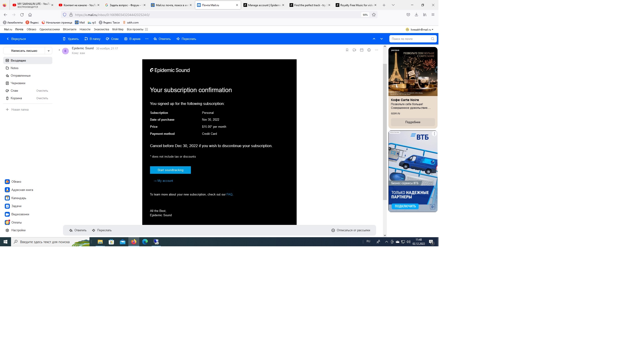The height and width of the screenshot is (364, 633).
Task: Open the email's more options ellipsis
Action: point(377,50)
